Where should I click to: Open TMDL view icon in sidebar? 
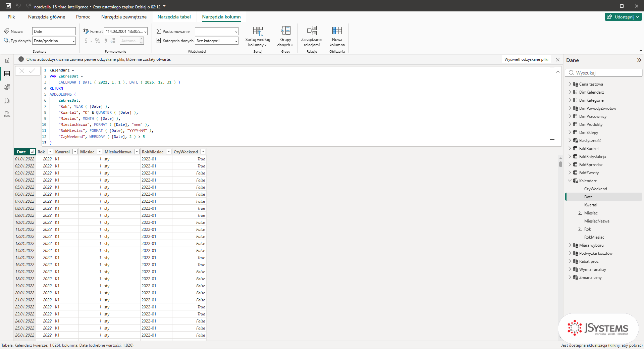7,114
